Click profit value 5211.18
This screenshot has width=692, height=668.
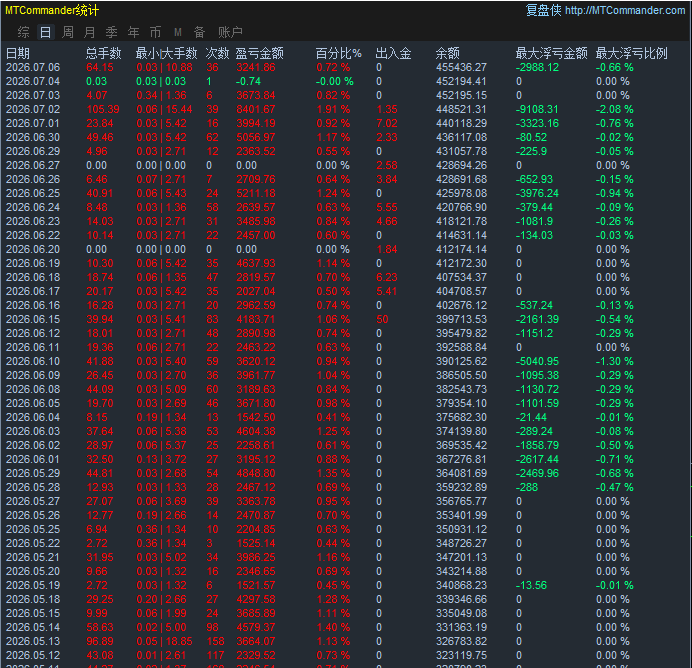256,193
